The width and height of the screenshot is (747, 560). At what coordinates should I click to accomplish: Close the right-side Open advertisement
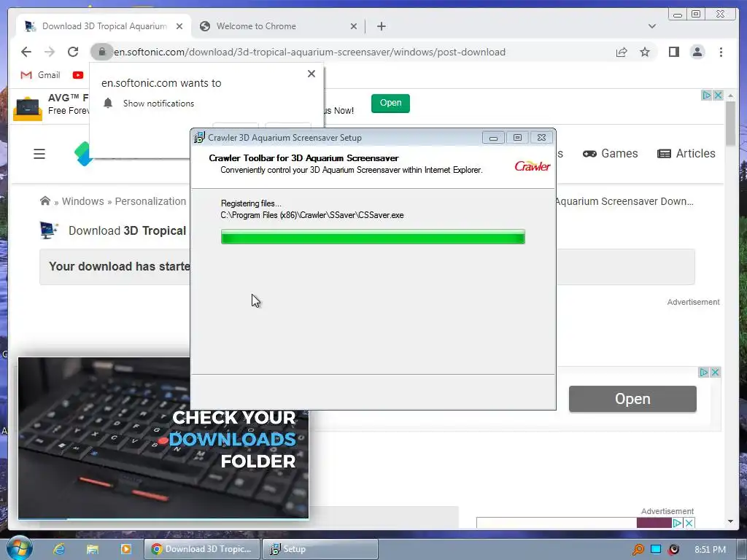[x=715, y=373]
